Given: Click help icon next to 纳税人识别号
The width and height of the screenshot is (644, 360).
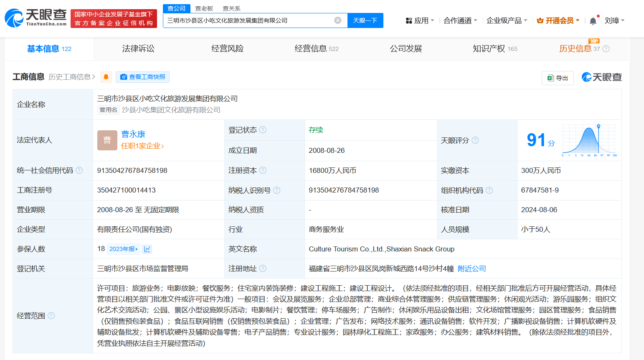Looking at the screenshot, I should point(276,190).
